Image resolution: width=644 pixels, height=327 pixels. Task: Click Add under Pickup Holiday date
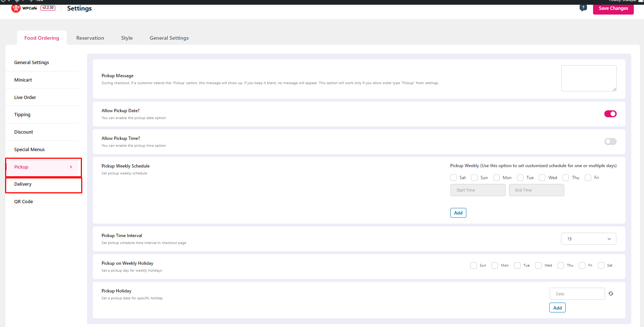[557, 308]
